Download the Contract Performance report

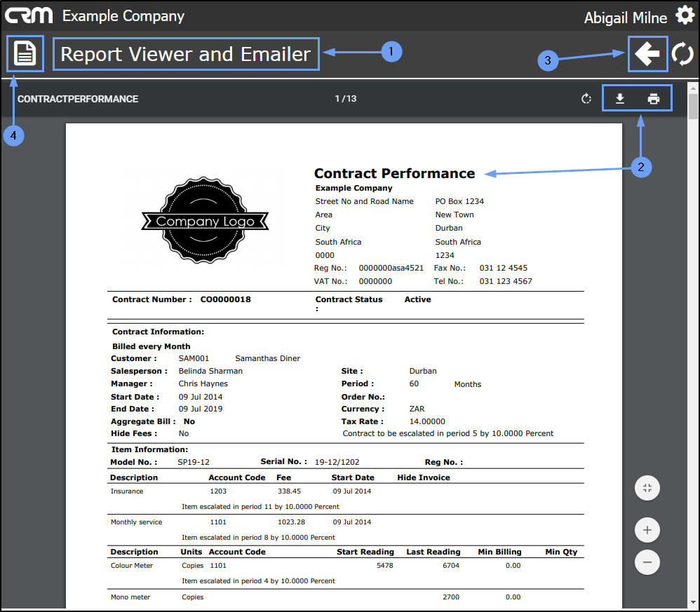(x=620, y=99)
